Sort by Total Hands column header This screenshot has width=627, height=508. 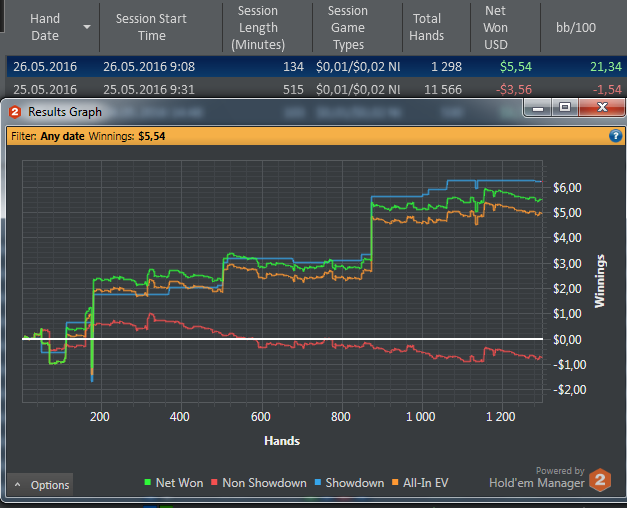click(427, 27)
